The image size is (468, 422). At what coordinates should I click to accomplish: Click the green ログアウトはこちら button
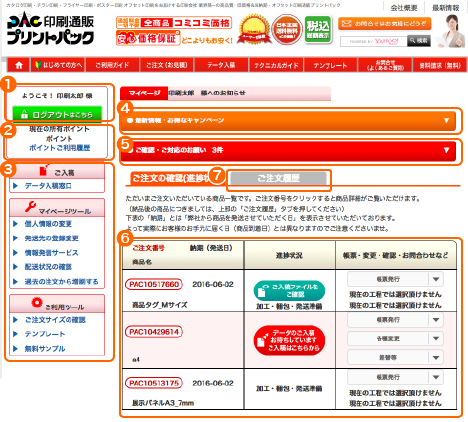(x=57, y=114)
